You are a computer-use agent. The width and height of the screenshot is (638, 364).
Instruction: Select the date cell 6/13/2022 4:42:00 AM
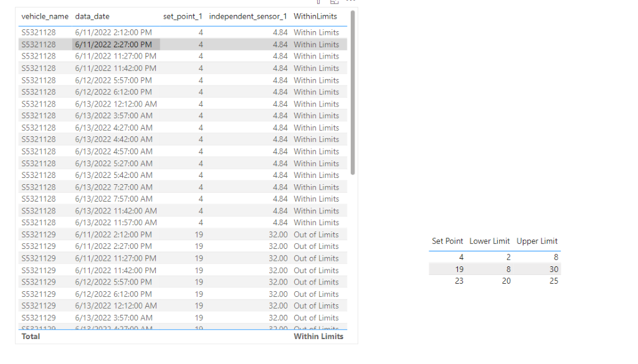pos(114,139)
